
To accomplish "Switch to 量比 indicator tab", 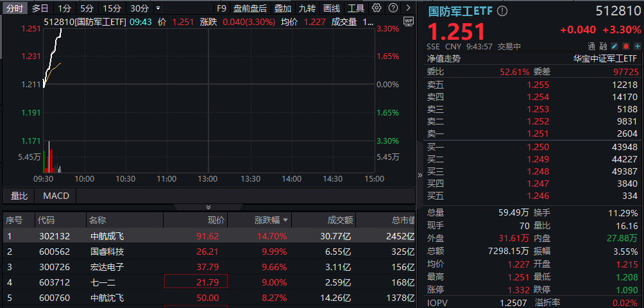I will pyautogui.click(x=19, y=196).
